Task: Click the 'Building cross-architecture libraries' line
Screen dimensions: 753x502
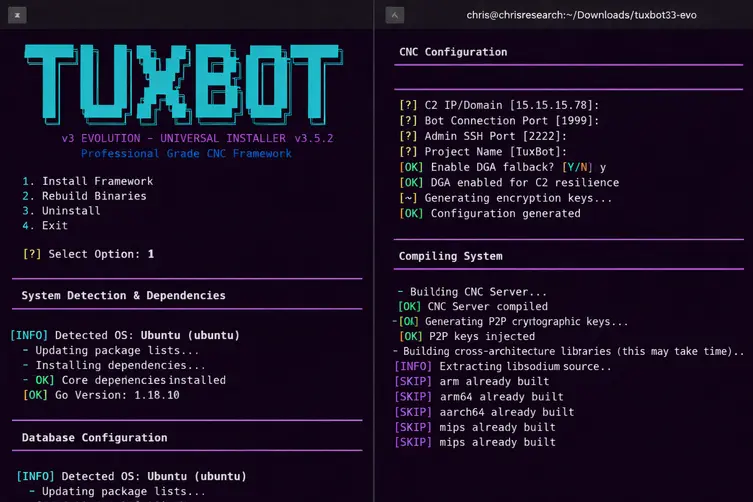Action: click(x=568, y=351)
